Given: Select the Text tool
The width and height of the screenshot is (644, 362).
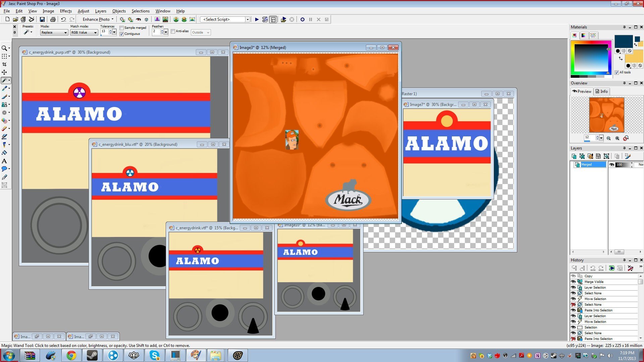Looking at the screenshot, I should coord(4,161).
